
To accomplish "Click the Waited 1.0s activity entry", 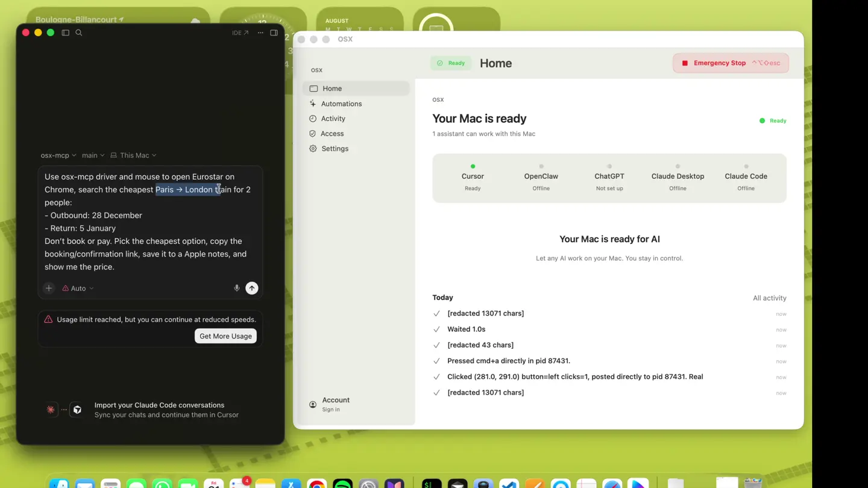I will click(x=609, y=329).
